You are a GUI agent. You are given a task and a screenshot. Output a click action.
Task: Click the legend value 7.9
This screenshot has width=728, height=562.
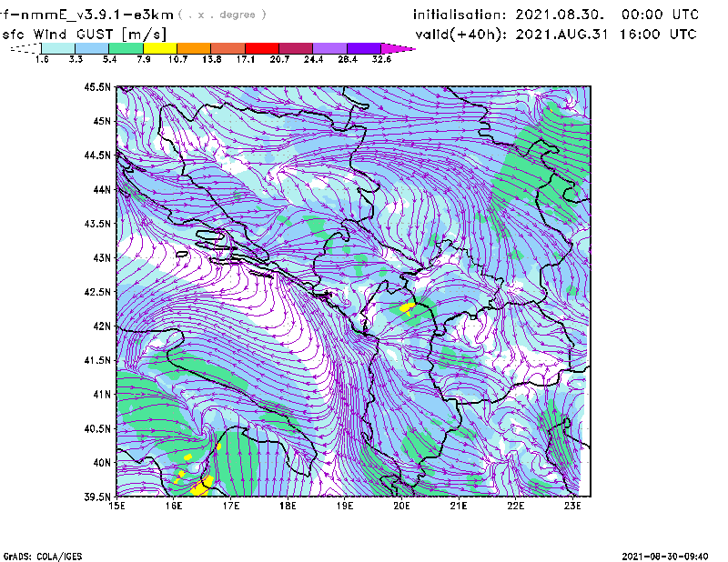click(144, 59)
